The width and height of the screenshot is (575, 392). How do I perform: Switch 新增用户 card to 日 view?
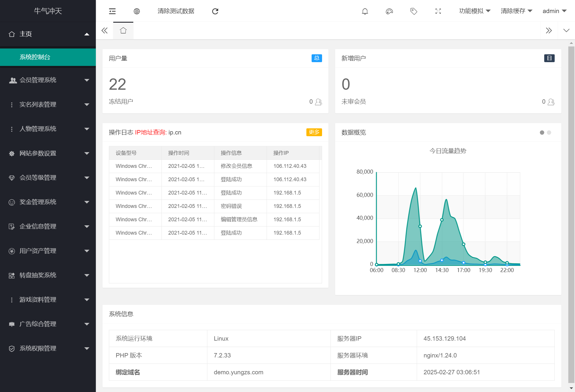coord(549,58)
